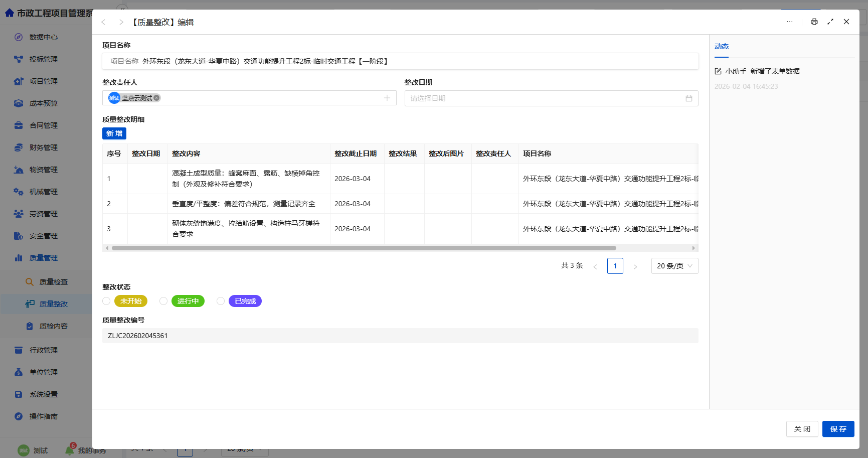868x458 pixels.
Task: Click the 新增 button to add a row
Action: 114,133
